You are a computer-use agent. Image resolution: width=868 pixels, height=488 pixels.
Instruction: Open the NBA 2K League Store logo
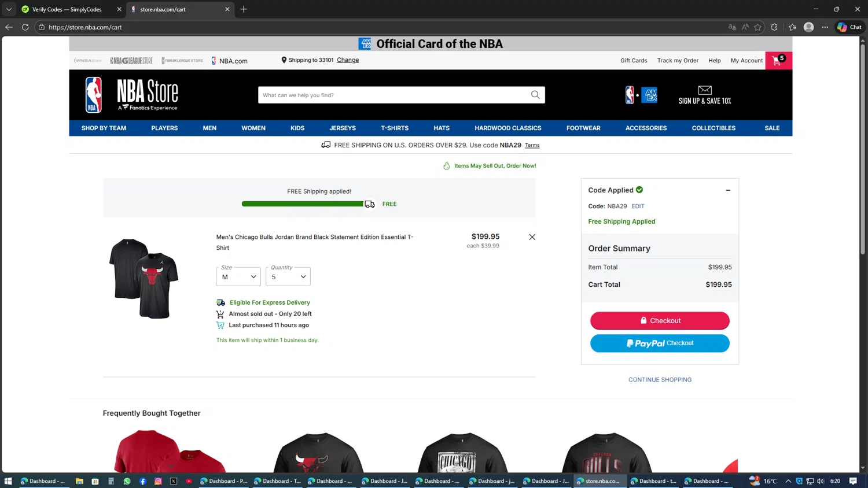(182, 60)
